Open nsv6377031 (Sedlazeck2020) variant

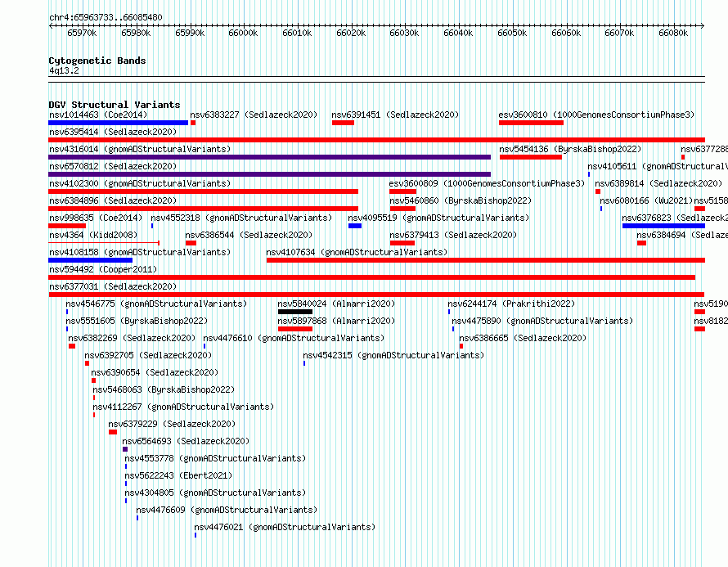[113, 286]
